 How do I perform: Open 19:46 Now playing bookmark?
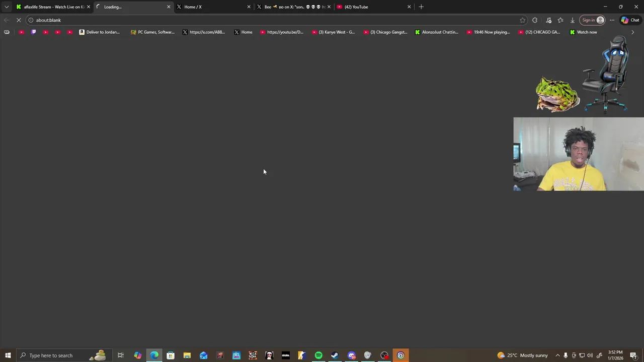pyautogui.click(x=489, y=32)
